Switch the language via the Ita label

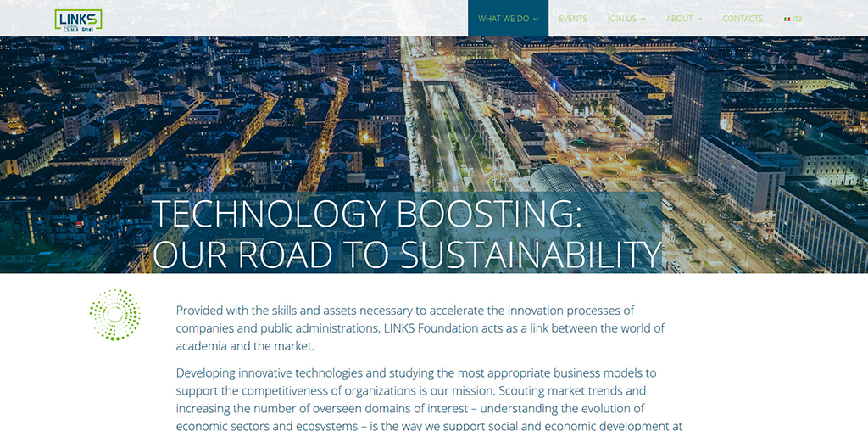(798, 19)
